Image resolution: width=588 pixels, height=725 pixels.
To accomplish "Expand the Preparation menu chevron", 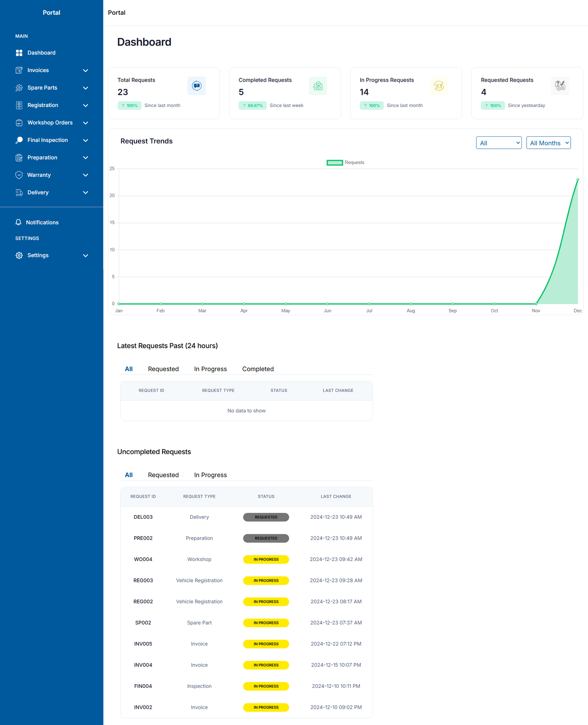I will (x=86, y=158).
